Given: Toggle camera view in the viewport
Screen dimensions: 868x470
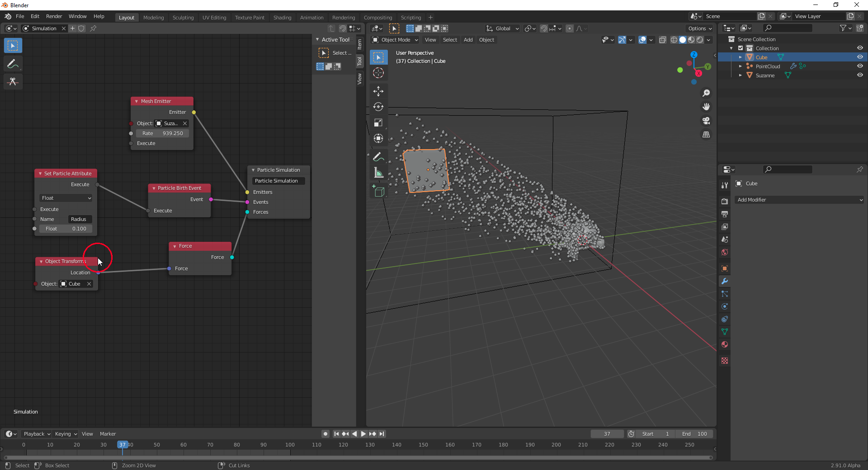Looking at the screenshot, I should 706,121.
